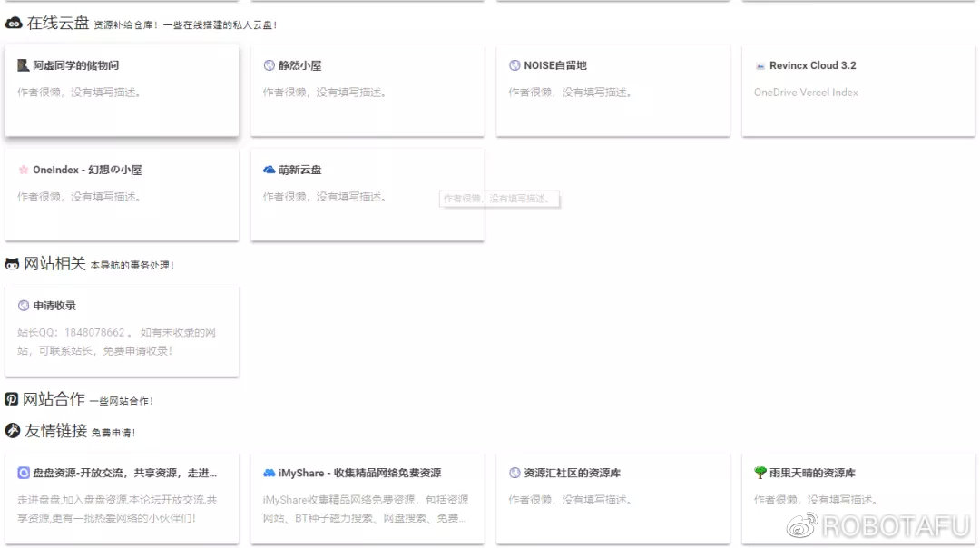
Task: Open the 阿虚同学的储物间 link
Action: (x=75, y=65)
